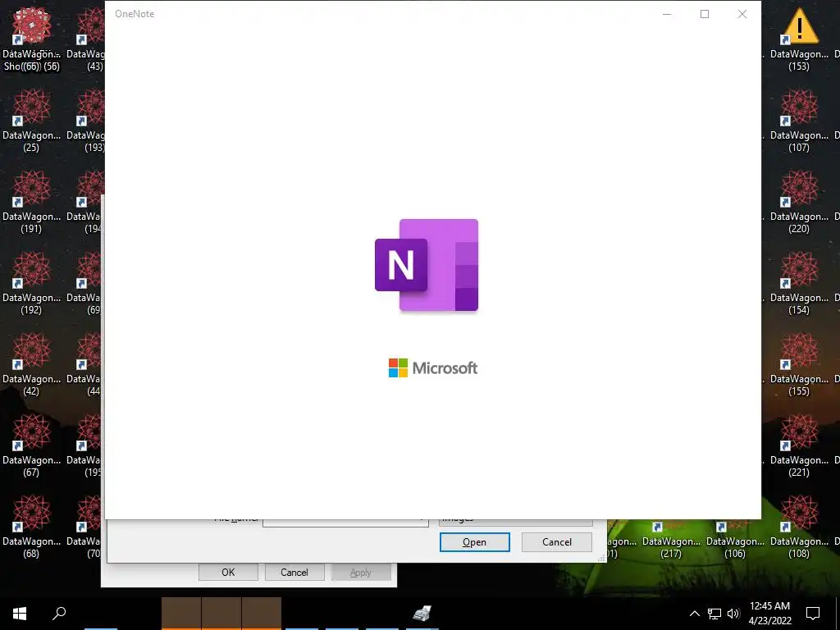Viewport: 840px width, 630px height.
Task: Select the DataWagon (107) desktop shortcut
Action: [x=799, y=121]
